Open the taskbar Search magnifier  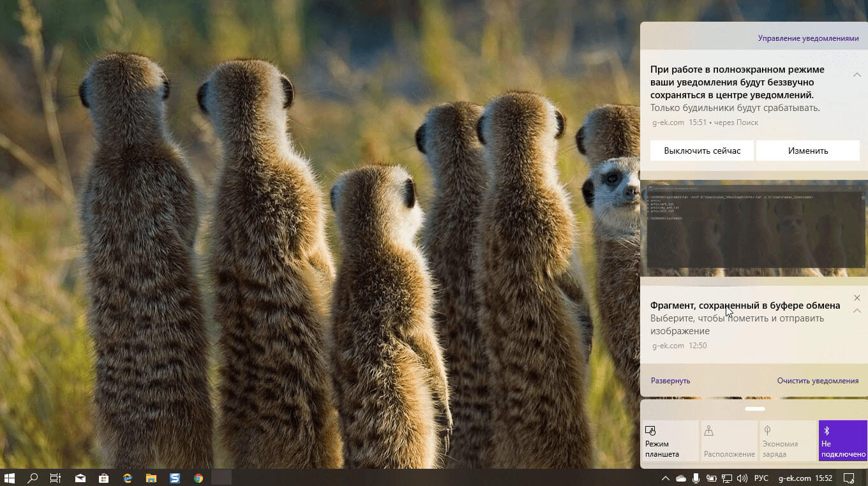33,478
